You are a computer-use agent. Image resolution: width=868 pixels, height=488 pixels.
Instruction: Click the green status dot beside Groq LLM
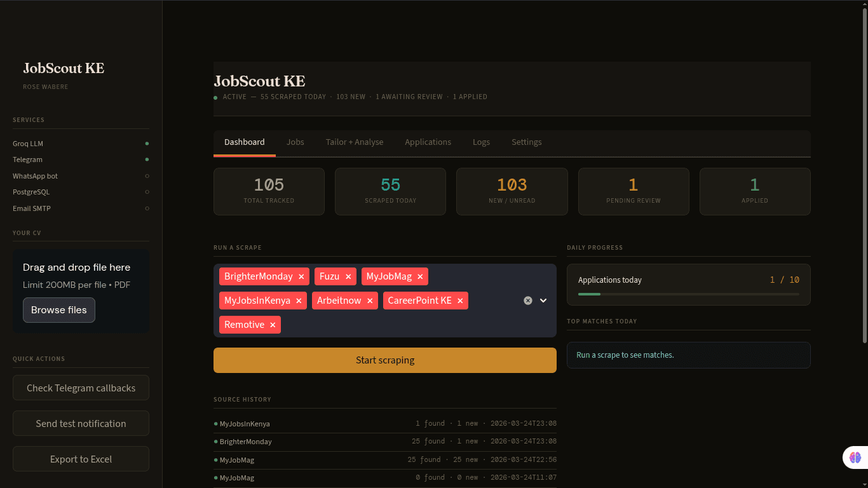tap(147, 144)
